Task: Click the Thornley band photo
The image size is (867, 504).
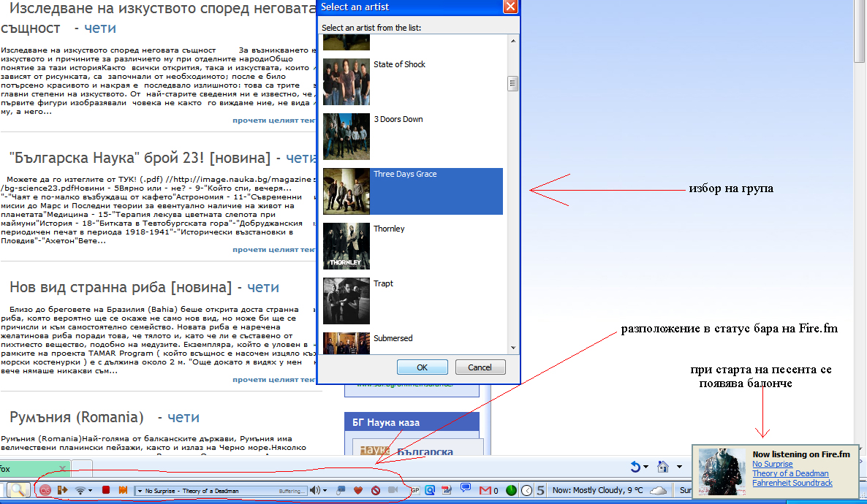Action: click(x=346, y=246)
